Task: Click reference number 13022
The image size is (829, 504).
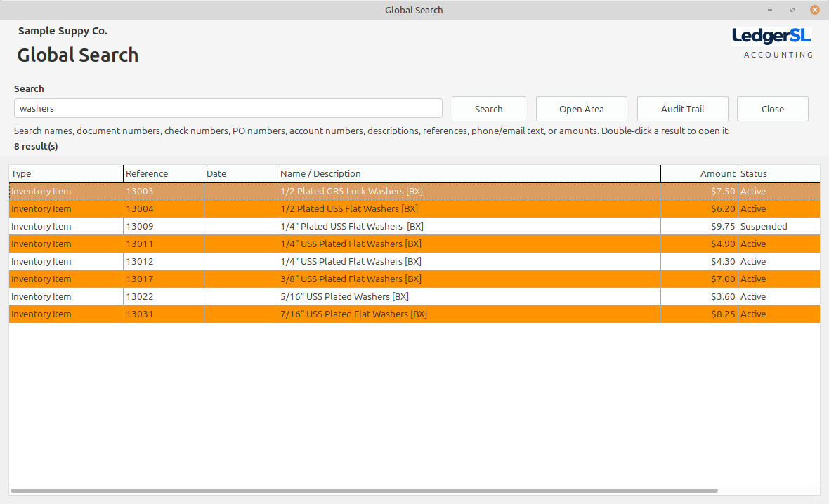Action: pos(140,296)
